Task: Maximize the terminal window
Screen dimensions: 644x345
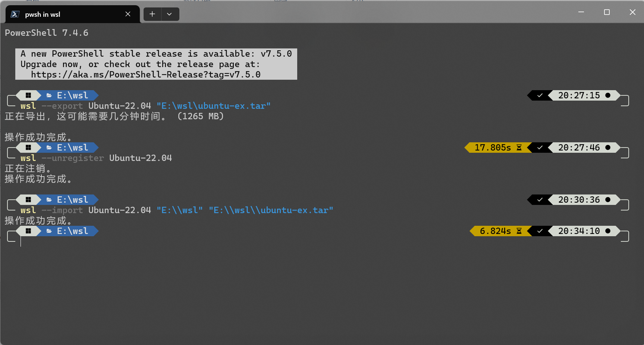Action: pos(607,12)
